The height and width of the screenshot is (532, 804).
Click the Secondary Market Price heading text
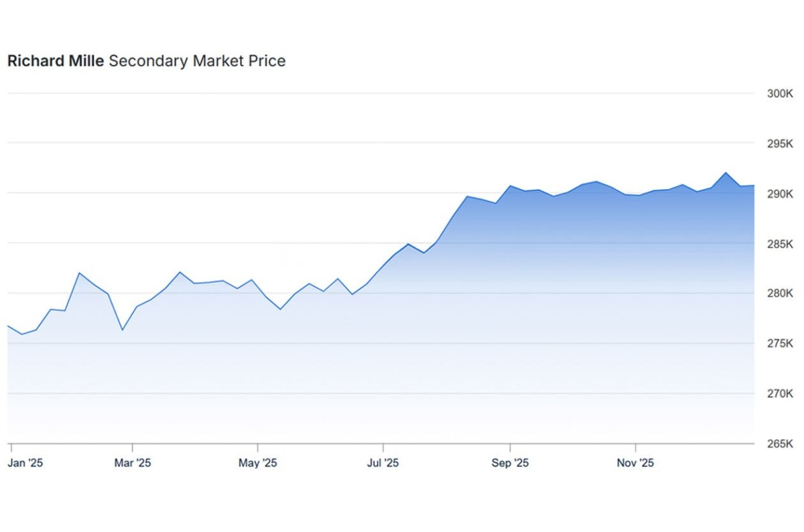pos(197,61)
